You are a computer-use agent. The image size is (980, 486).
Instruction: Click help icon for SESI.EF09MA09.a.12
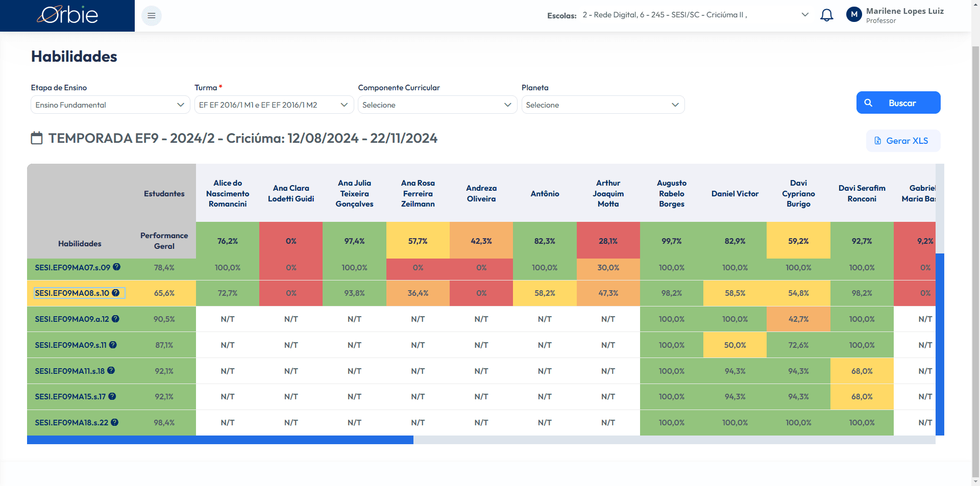pos(115,319)
